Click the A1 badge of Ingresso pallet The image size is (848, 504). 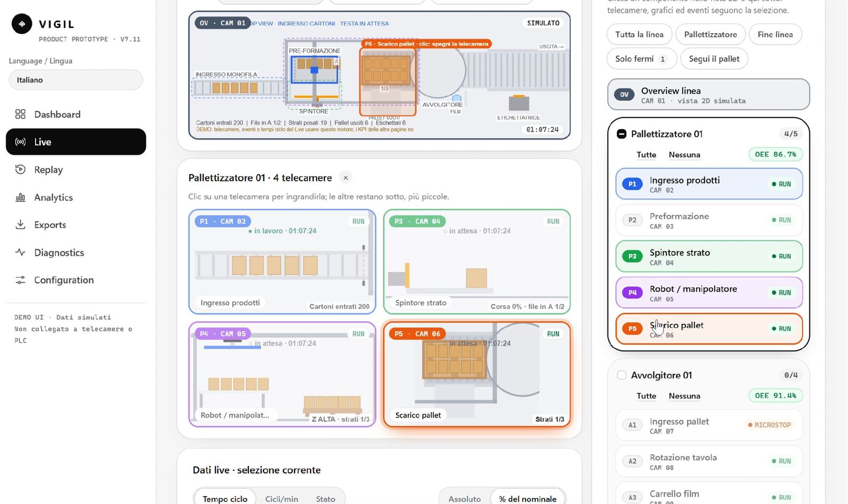tap(632, 425)
